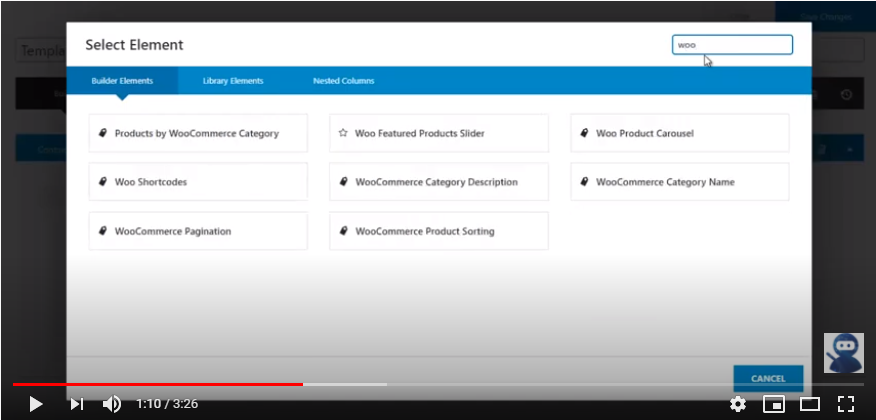Image resolution: width=876 pixels, height=420 pixels.
Task: Click the 1:10 / 3:26 time display
Action: coord(167,403)
